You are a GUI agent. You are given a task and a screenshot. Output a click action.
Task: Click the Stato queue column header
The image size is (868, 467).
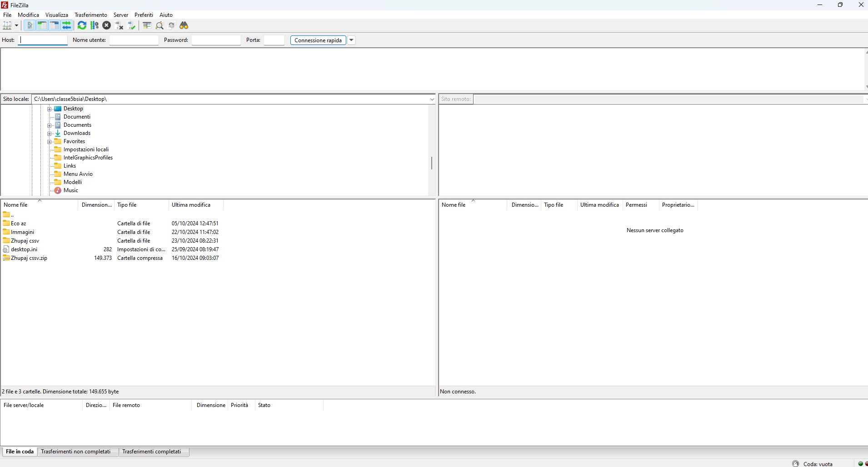[289, 405]
